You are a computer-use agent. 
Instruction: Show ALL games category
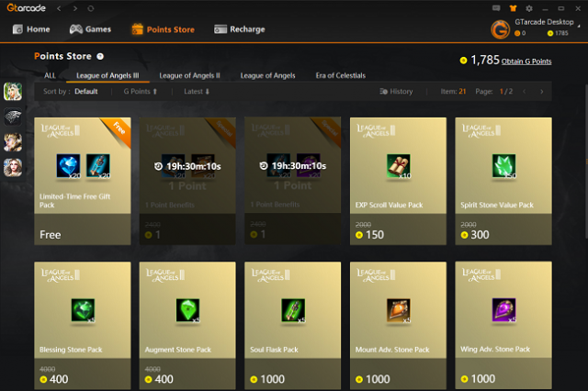tap(50, 75)
